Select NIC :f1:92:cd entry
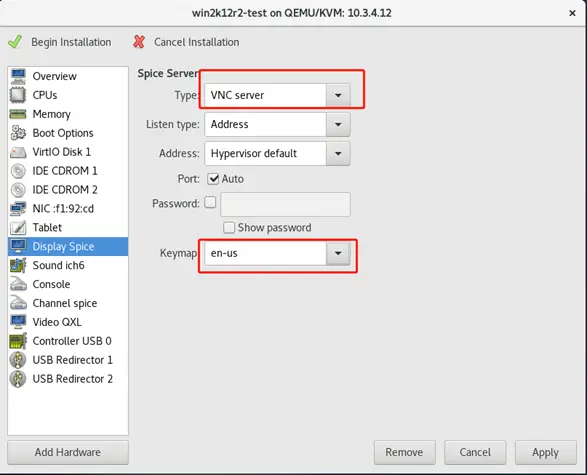The image size is (587, 475). coord(68,208)
